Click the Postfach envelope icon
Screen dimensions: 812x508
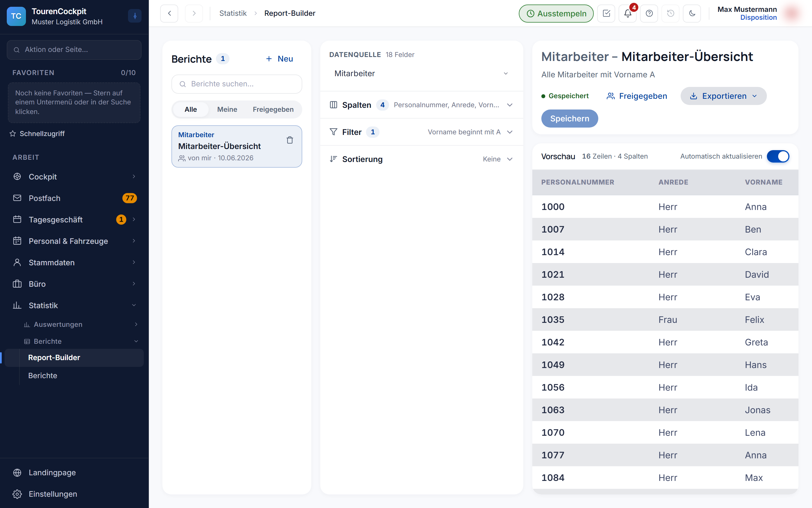(x=17, y=198)
